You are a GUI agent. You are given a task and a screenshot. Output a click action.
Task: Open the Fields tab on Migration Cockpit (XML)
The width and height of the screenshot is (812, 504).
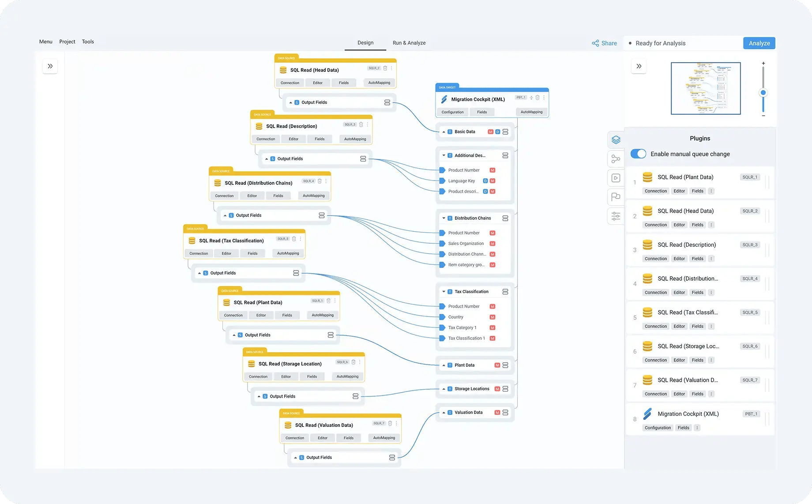pyautogui.click(x=482, y=112)
